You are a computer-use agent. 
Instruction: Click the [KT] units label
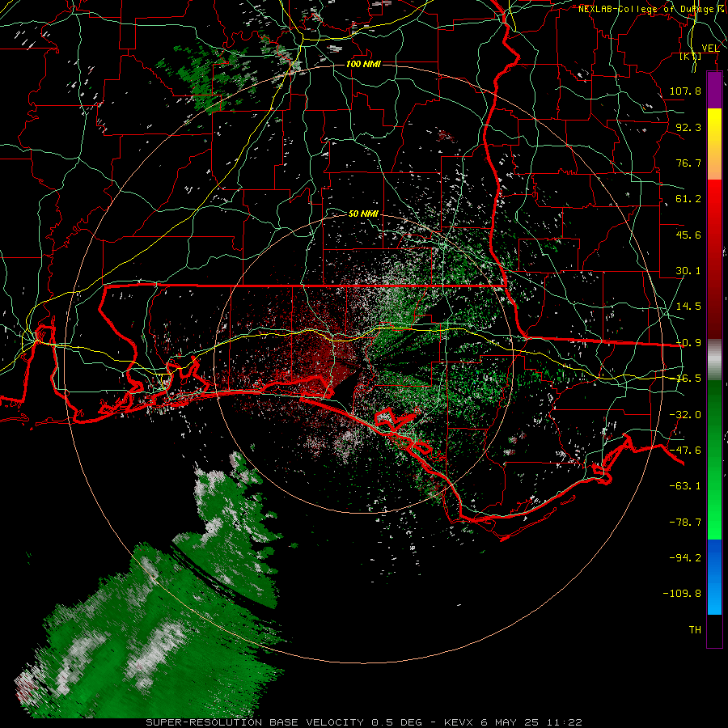690,56
